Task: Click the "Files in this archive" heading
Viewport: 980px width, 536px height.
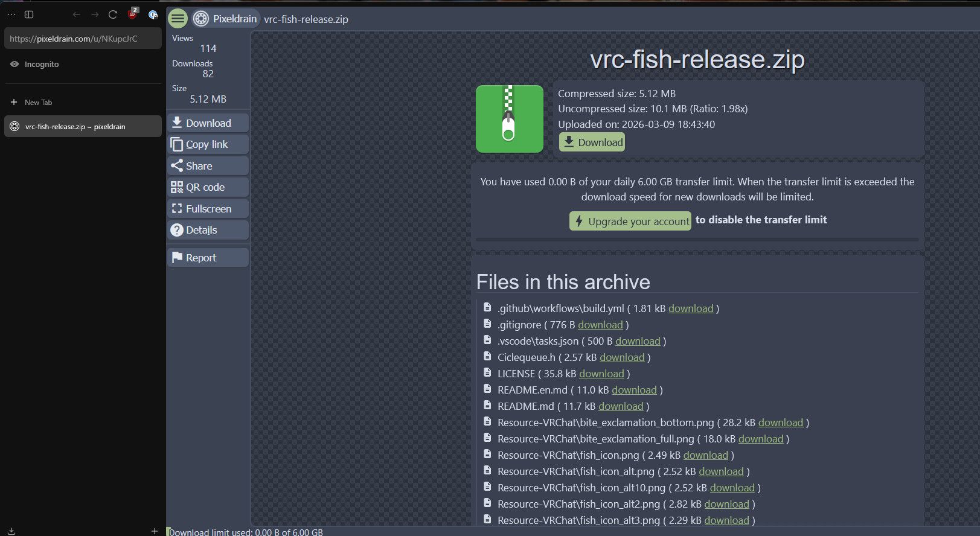Action: point(563,282)
